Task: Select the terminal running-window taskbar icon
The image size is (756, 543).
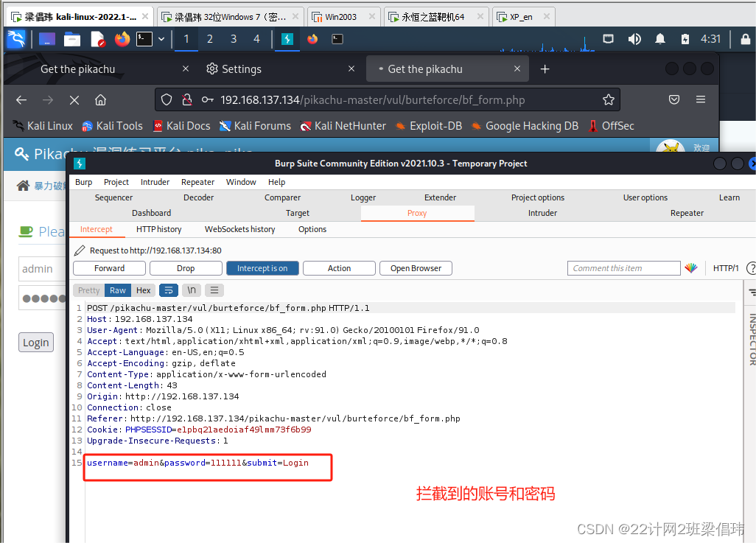Action: click(337, 39)
